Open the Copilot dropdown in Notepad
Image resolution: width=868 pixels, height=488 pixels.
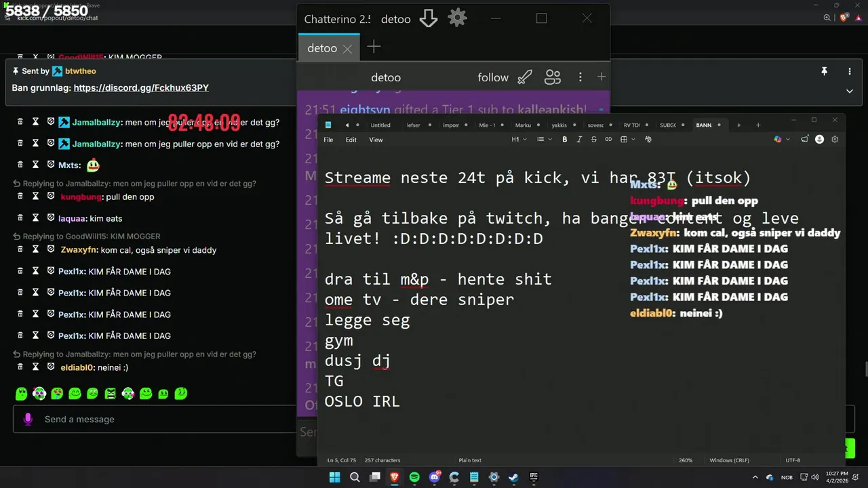coord(781,140)
